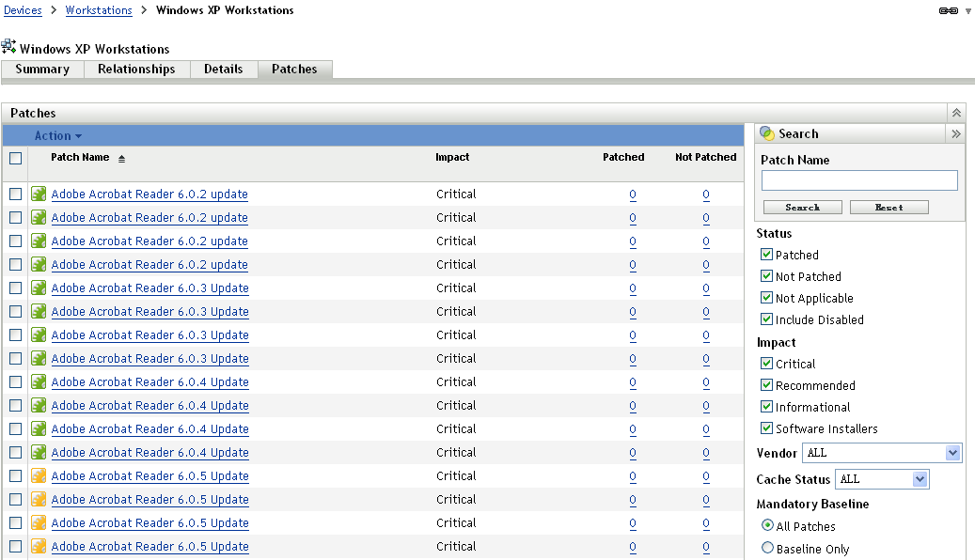975x560 pixels.
Task: Click the Workstations breadcrumb link
Action: click(98, 10)
